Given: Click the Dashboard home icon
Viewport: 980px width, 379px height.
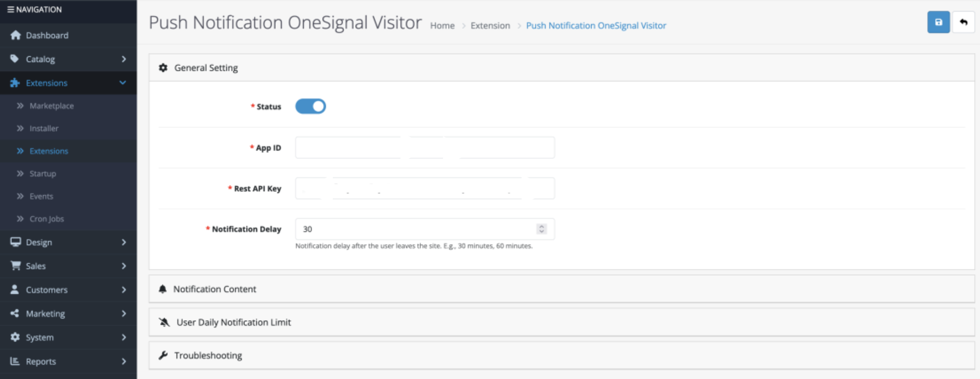Looking at the screenshot, I should tap(16, 35).
